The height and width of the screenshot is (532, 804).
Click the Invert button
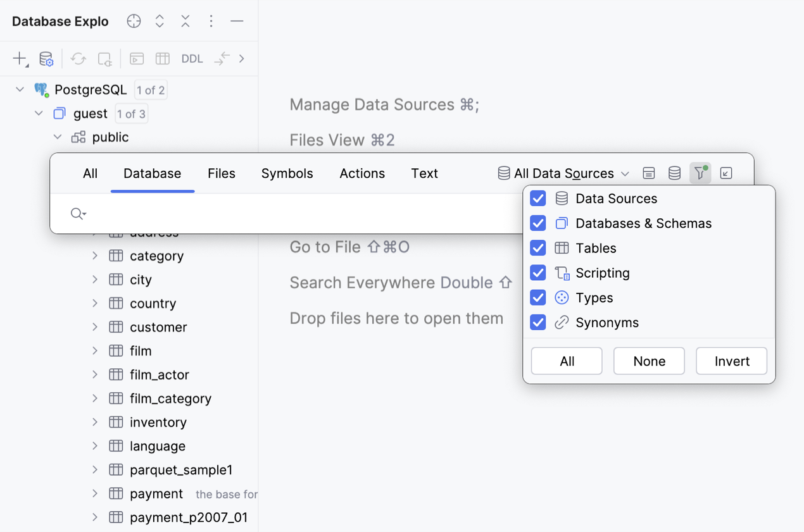[x=731, y=361]
